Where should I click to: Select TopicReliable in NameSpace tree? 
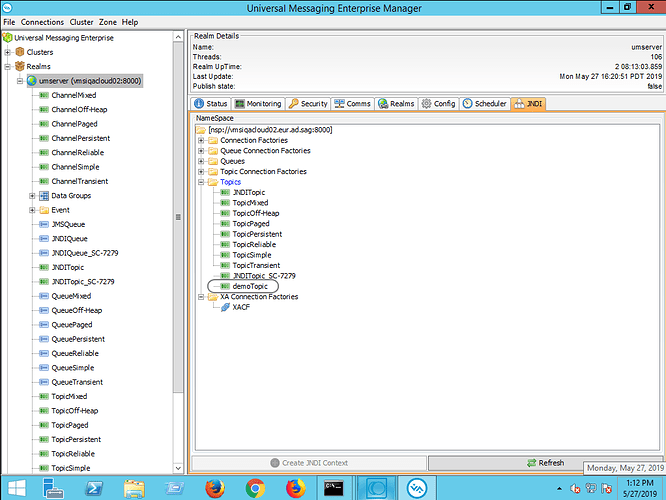[x=254, y=245]
